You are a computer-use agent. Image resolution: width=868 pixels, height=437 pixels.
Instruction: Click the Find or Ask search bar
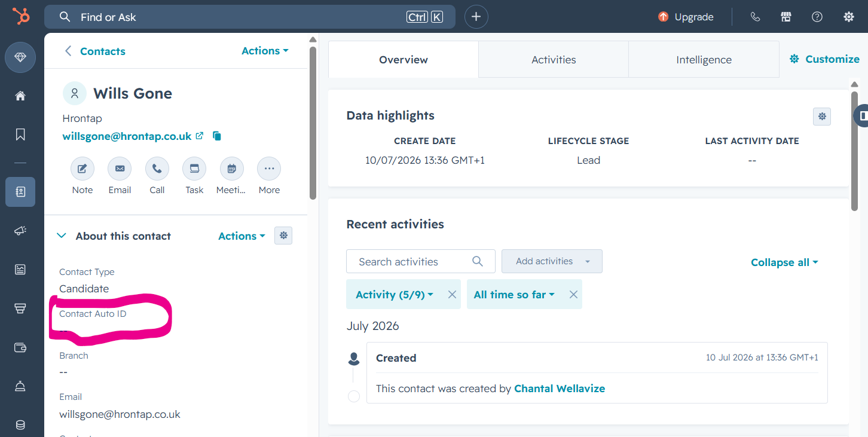pyautogui.click(x=250, y=17)
